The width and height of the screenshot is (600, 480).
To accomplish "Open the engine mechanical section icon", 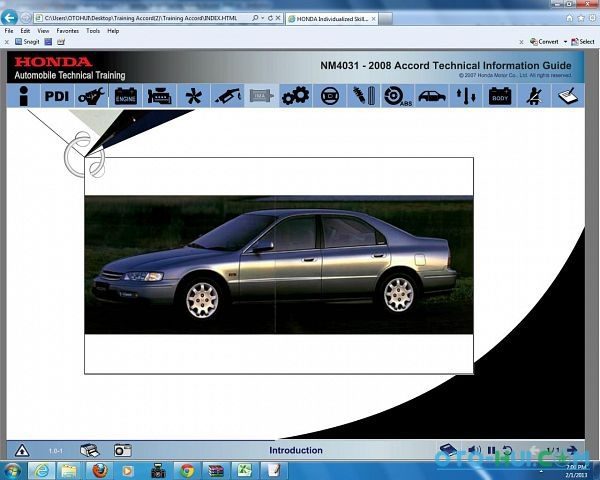I will tap(160, 96).
